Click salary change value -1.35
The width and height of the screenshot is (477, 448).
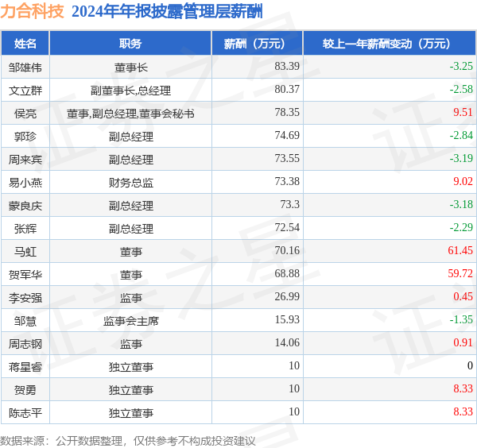[x=461, y=320]
